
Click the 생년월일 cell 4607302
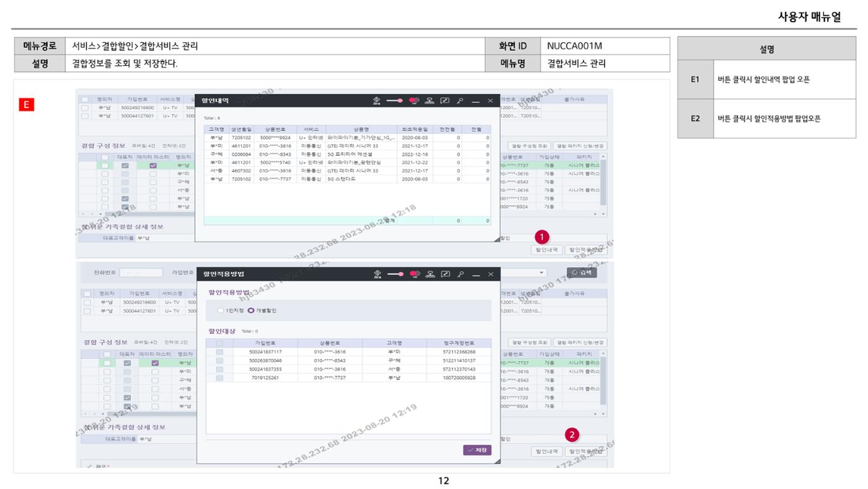(x=241, y=171)
